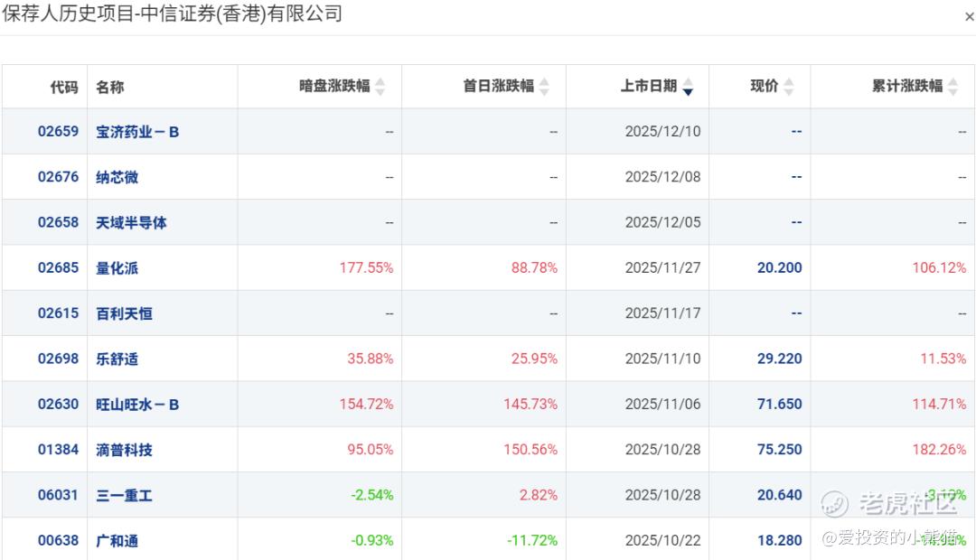Open stock code 02698
Image resolution: width=976 pixels, height=560 pixels.
[x=58, y=359]
